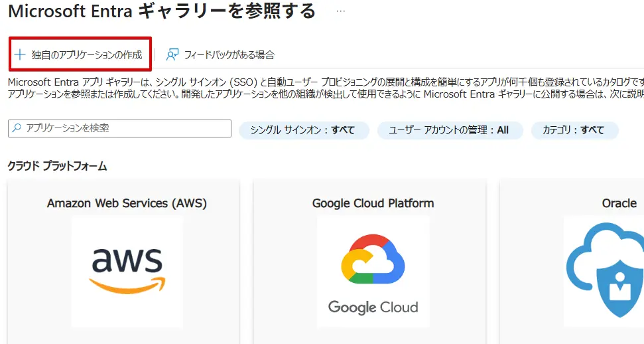644x344 pixels.
Task: Click the Microsoft Entra ギャラリーを参照する page heading
Action: pos(161,11)
